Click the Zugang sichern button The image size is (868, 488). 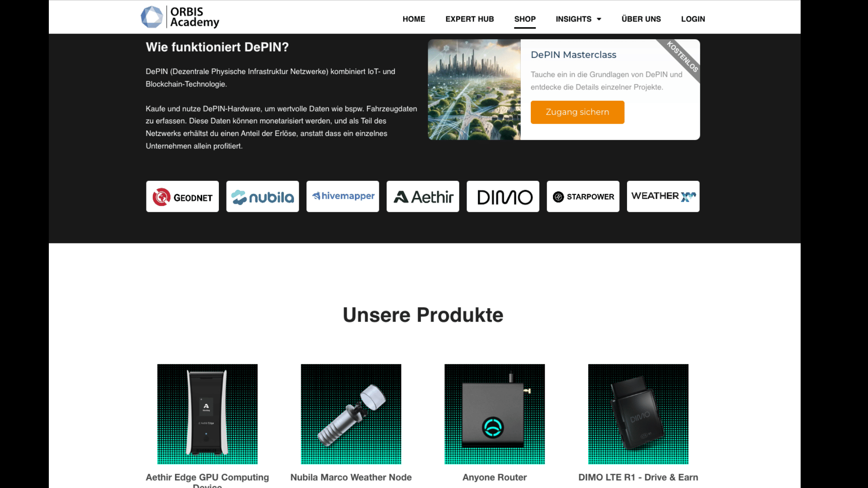pos(577,112)
